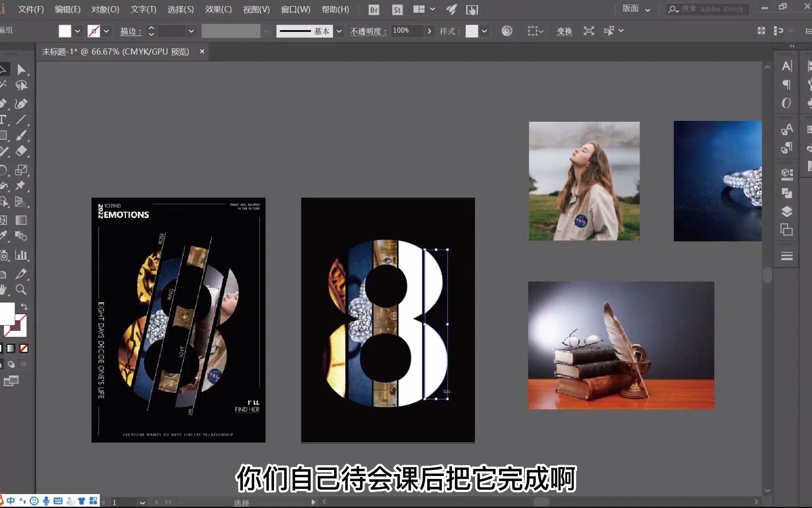Click the fill color swatch in control bar
812x508 pixels.
tap(64, 30)
